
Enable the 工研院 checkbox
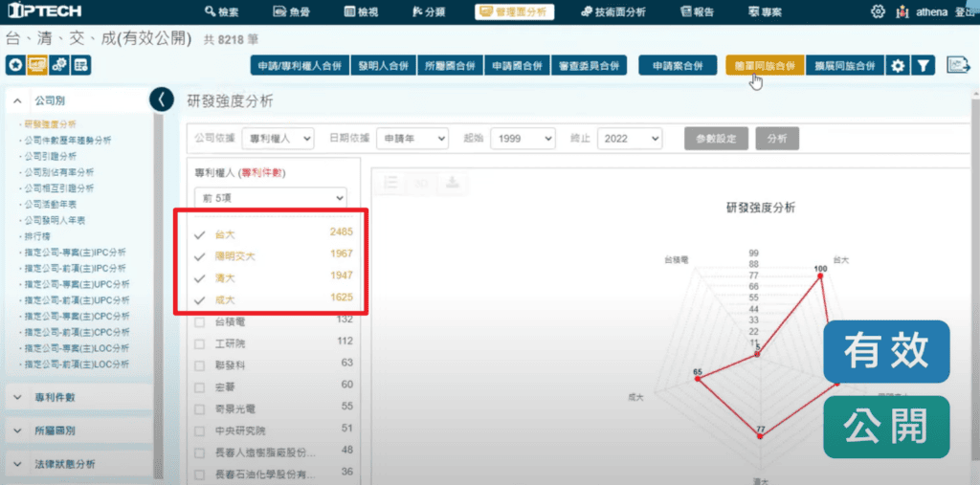point(199,342)
